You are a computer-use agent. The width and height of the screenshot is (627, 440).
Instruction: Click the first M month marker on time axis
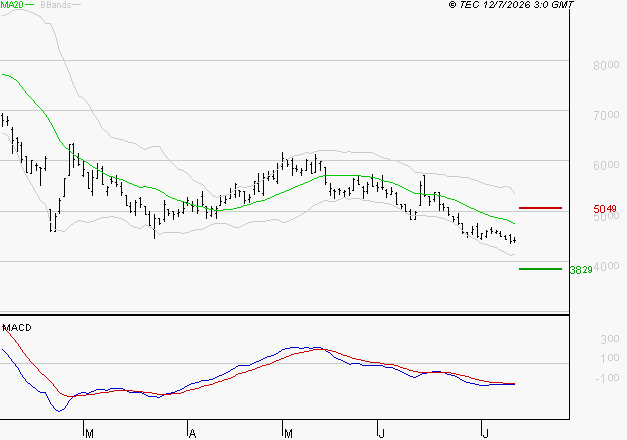tap(89, 434)
